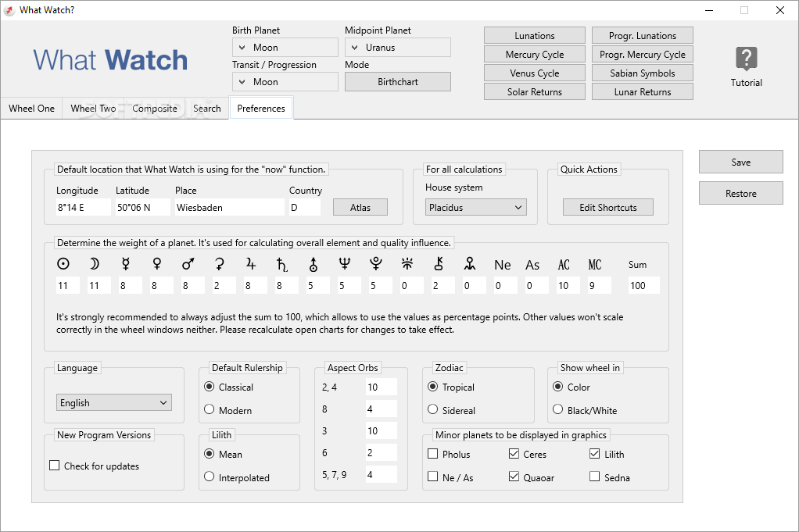Click the What Watch app icon in title bar
This screenshot has width=799, height=532.
coord(9,10)
